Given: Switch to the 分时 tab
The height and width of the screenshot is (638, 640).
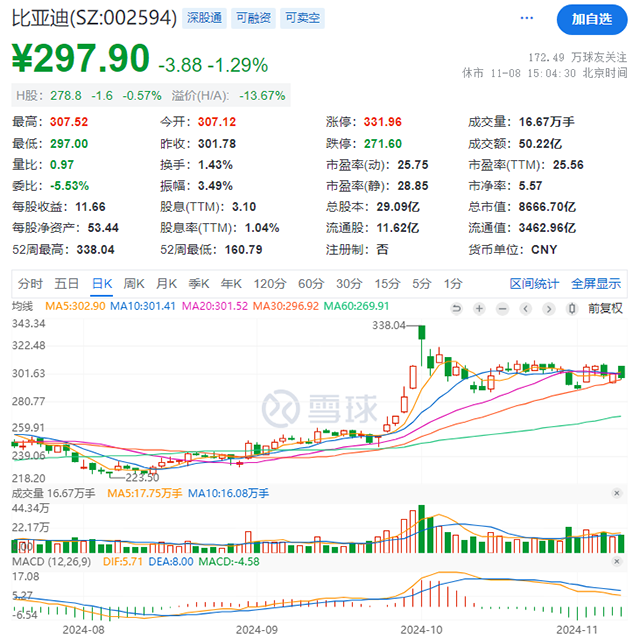Looking at the screenshot, I should pos(30,283).
